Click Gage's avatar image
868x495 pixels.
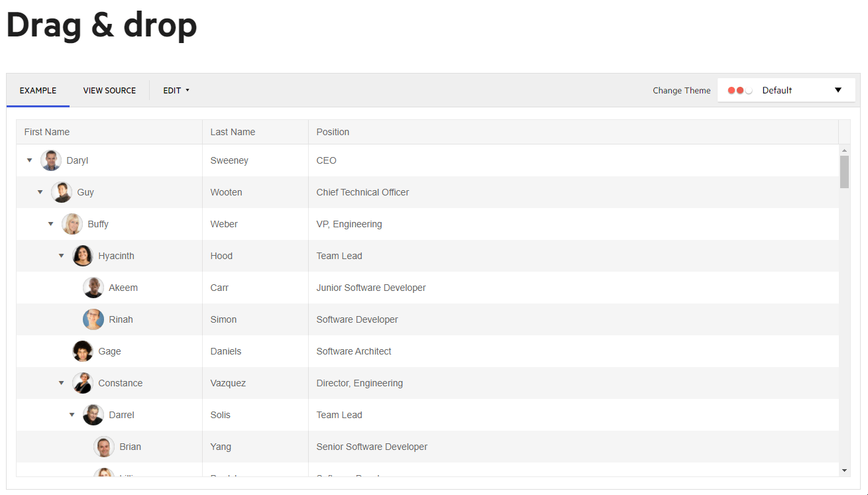[x=83, y=351]
